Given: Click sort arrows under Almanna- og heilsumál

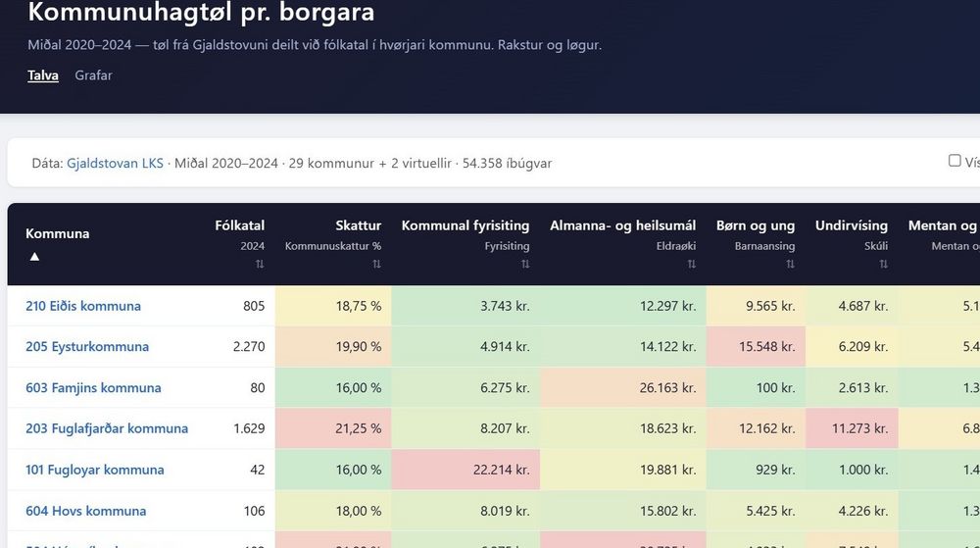Looking at the screenshot, I should pos(691,265).
